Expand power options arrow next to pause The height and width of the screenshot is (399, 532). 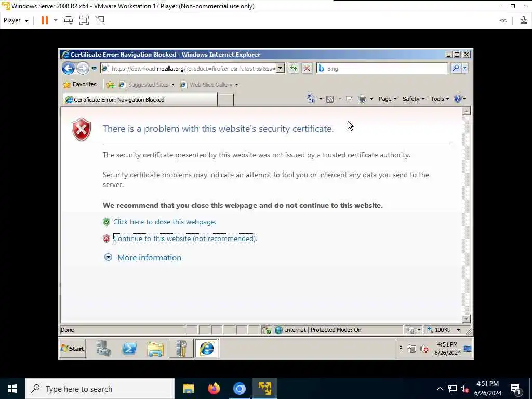tap(56, 20)
